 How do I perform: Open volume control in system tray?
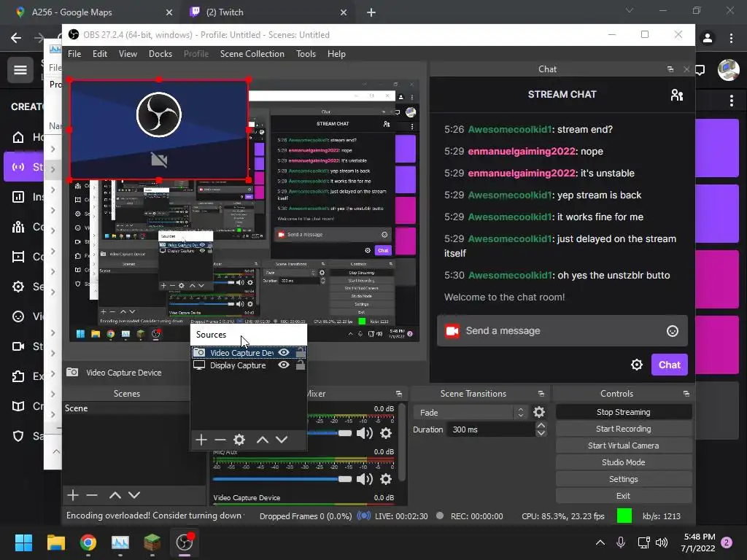tap(661, 542)
